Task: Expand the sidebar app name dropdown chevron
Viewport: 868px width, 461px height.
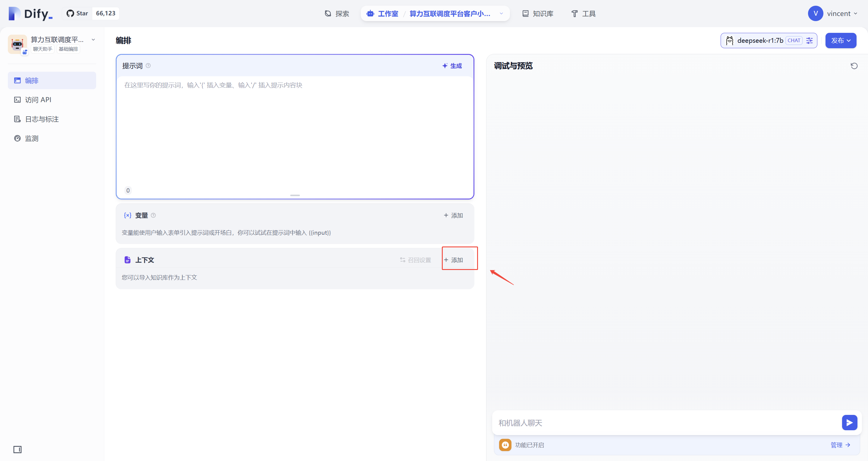Action: (93, 39)
